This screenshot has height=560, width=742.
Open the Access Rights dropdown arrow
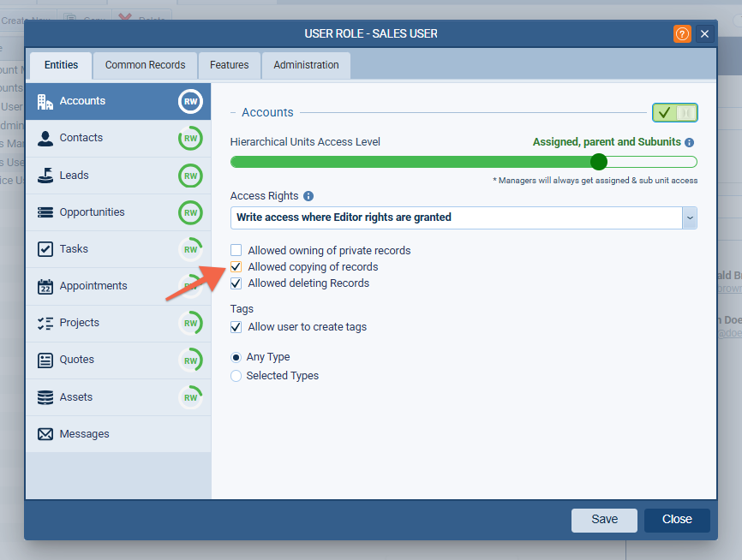[x=689, y=217]
